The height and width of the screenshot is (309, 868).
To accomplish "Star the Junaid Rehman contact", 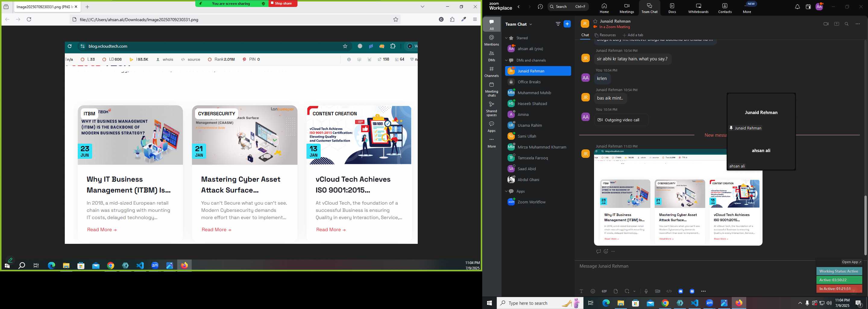I will 596,21.
